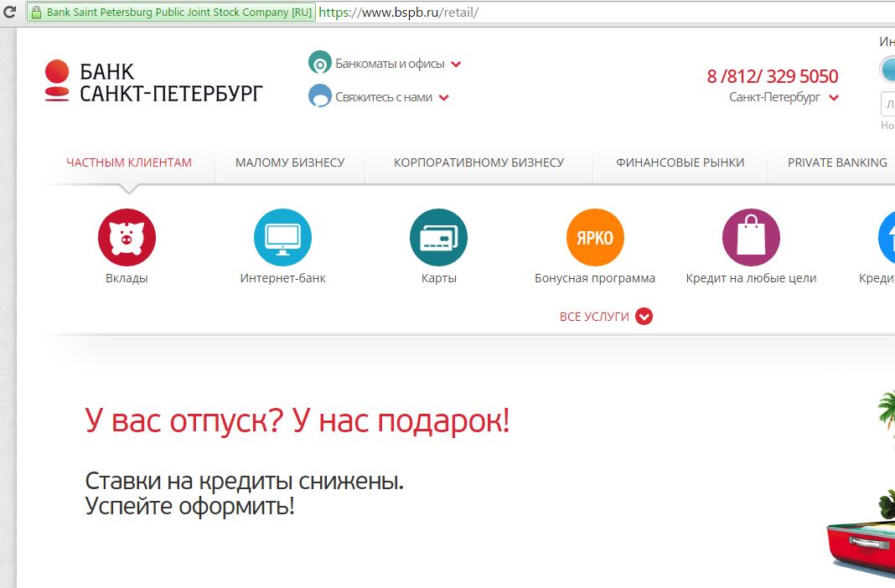The width and height of the screenshot is (895, 588).
Task: Click the browser reload icon
Action: (9, 12)
